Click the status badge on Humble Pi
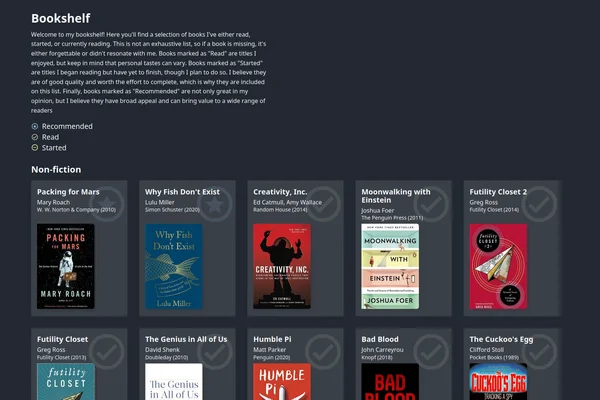Viewport: 600px width, 400px height. (322, 350)
